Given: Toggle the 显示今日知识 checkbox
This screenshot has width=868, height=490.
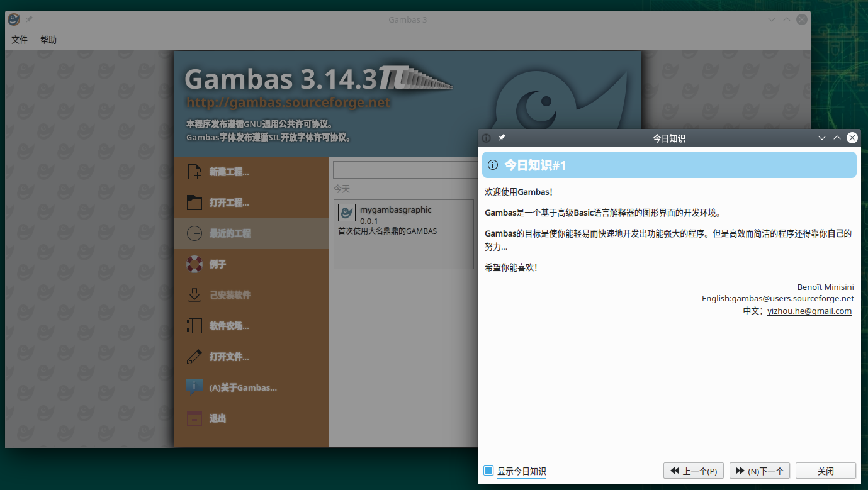Looking at the screenshot, I should coord(488,470).
